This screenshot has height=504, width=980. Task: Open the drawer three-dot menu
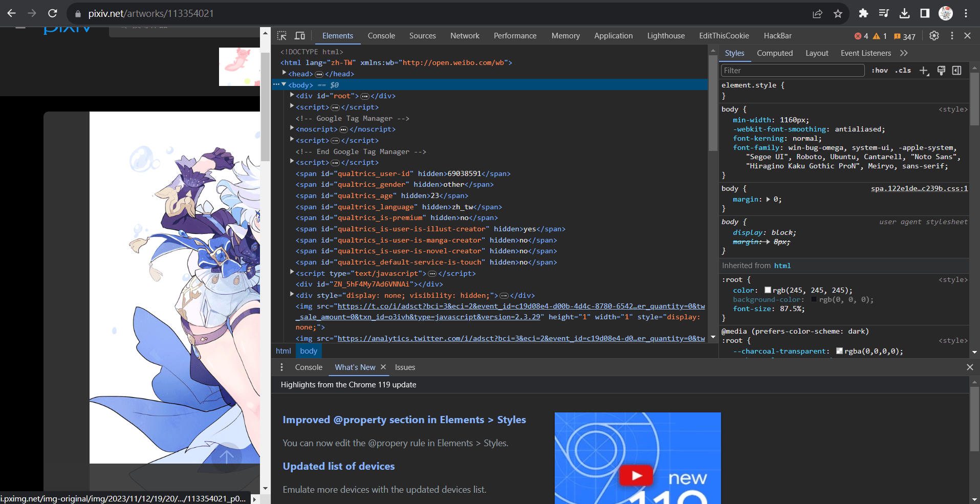[x=281, y=367]
